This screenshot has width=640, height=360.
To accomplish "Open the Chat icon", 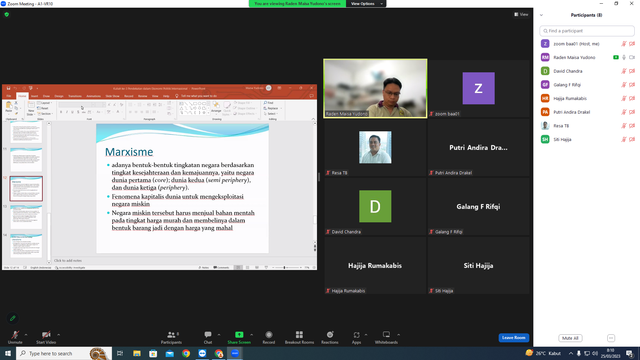I will 208,335.
